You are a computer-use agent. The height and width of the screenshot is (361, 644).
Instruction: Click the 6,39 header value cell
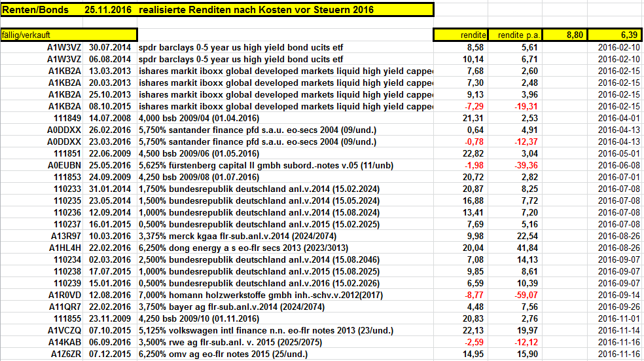coord(615,35)
